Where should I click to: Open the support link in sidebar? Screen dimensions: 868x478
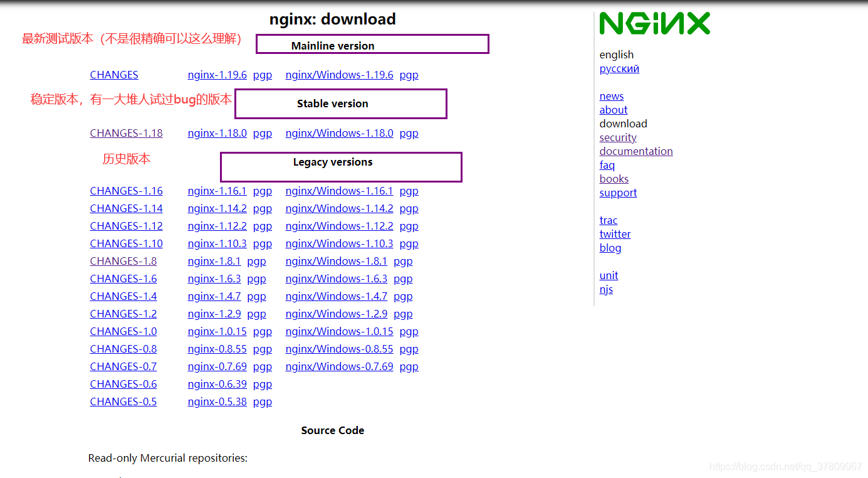click(x=618, y=193)
